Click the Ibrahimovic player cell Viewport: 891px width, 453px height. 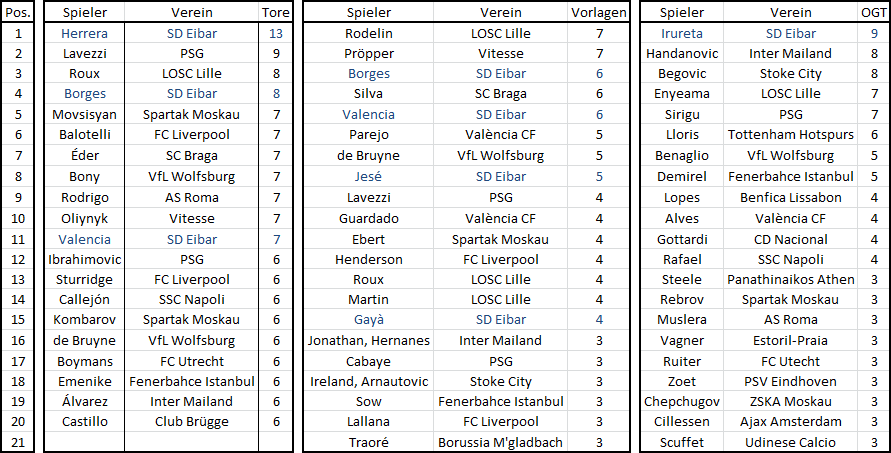[x=84, y=260]
